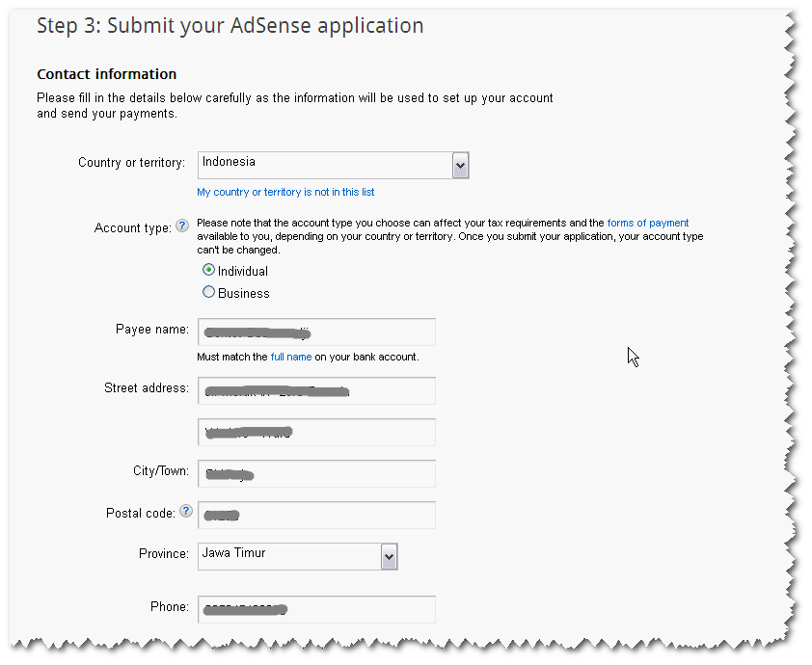Click the 'full name' link below Payee name
Viewport: 812px width, 665px height.
point(290,357)
